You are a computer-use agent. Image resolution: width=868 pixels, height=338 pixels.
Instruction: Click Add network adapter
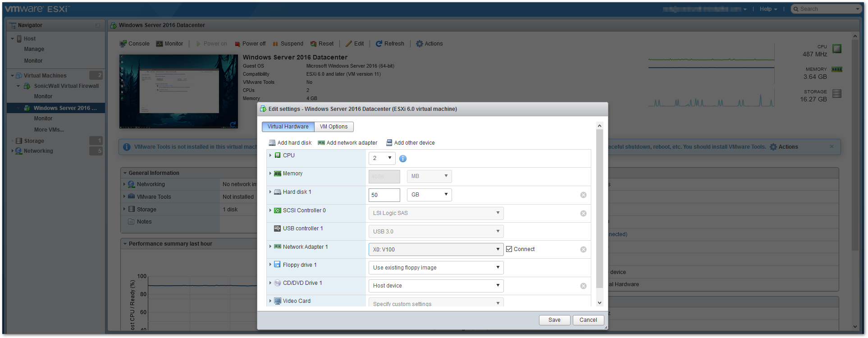347,143
